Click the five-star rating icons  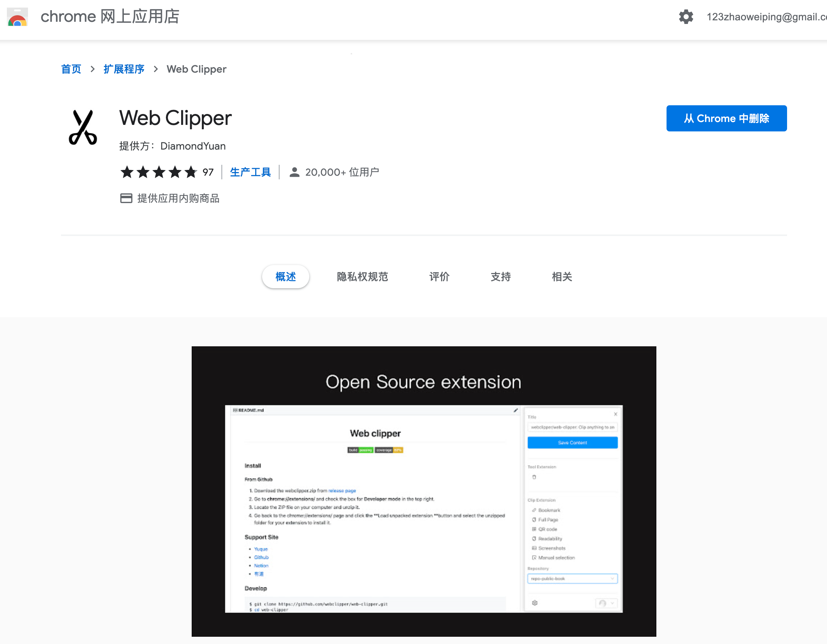tap(159, 172)
